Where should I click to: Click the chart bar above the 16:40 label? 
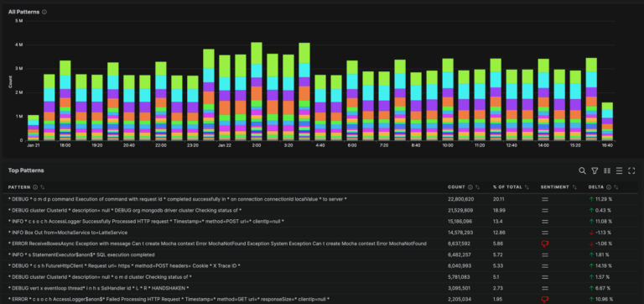coord(607,122)
